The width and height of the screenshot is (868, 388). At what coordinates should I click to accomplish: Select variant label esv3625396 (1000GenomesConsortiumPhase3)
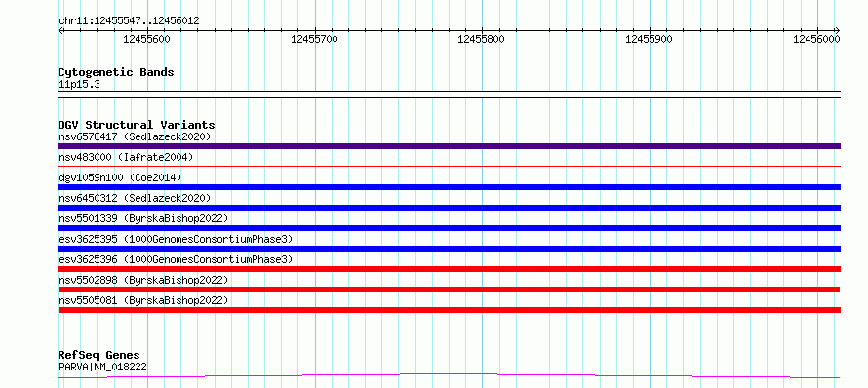[x=176, y=259]
